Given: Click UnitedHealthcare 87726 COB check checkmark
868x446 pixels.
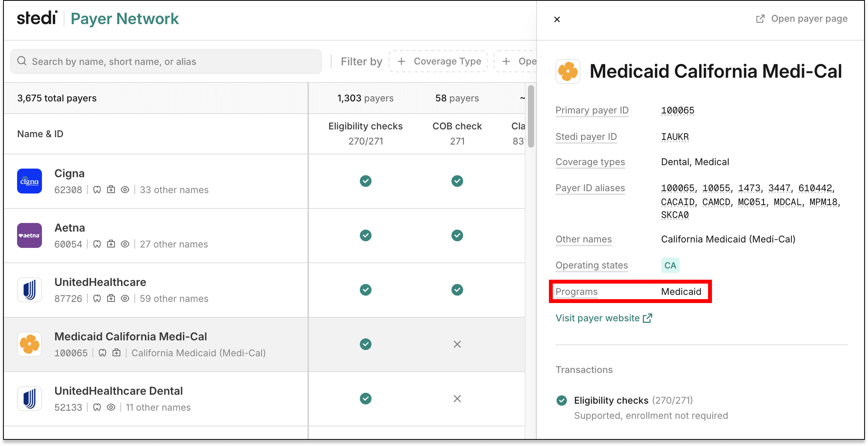Looking at the screenshot, I should [457, 290].
